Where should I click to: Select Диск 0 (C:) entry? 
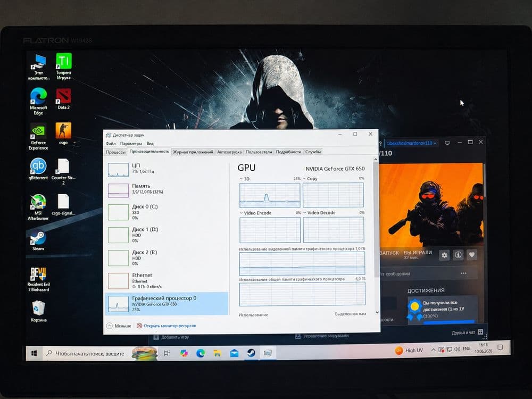coord(167,212)
